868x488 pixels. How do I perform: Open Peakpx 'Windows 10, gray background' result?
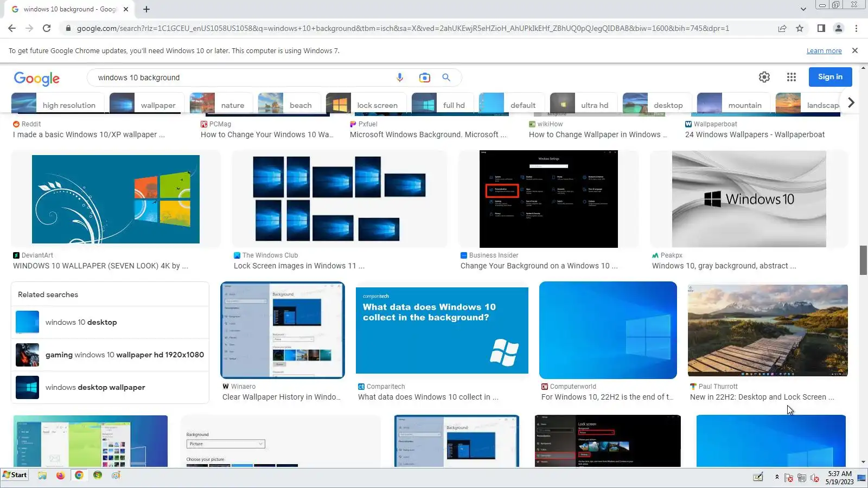point(724,266)
